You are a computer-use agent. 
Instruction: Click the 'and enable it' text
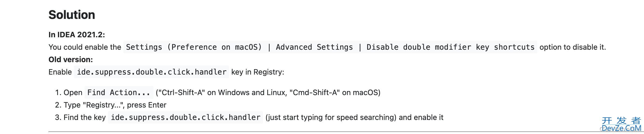421,117
